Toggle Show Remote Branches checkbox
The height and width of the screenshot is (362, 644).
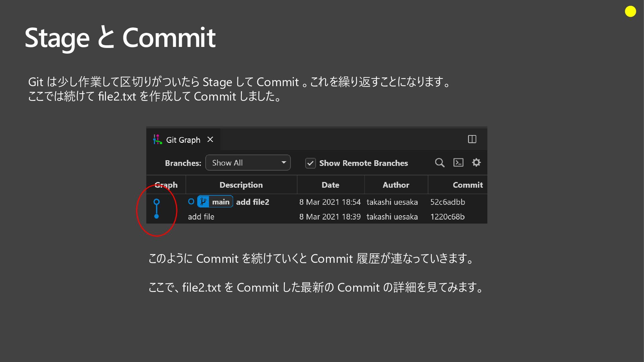click(310, 163)
